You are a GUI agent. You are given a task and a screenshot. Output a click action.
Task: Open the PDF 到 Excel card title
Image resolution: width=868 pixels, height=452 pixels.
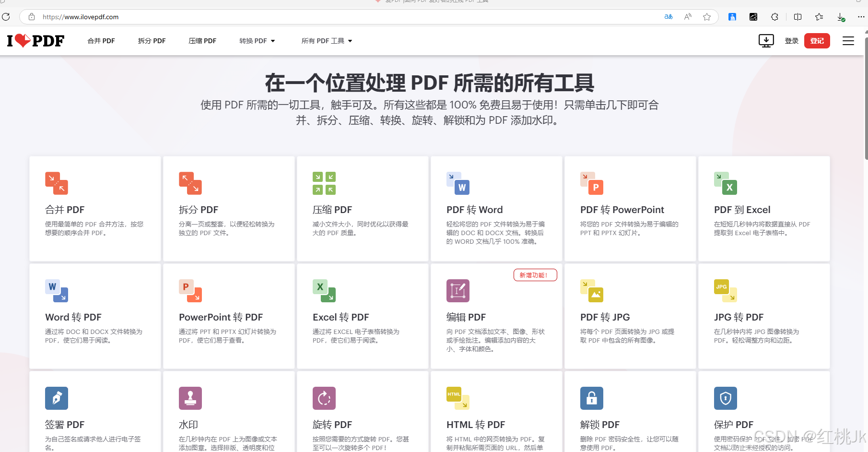742,210
